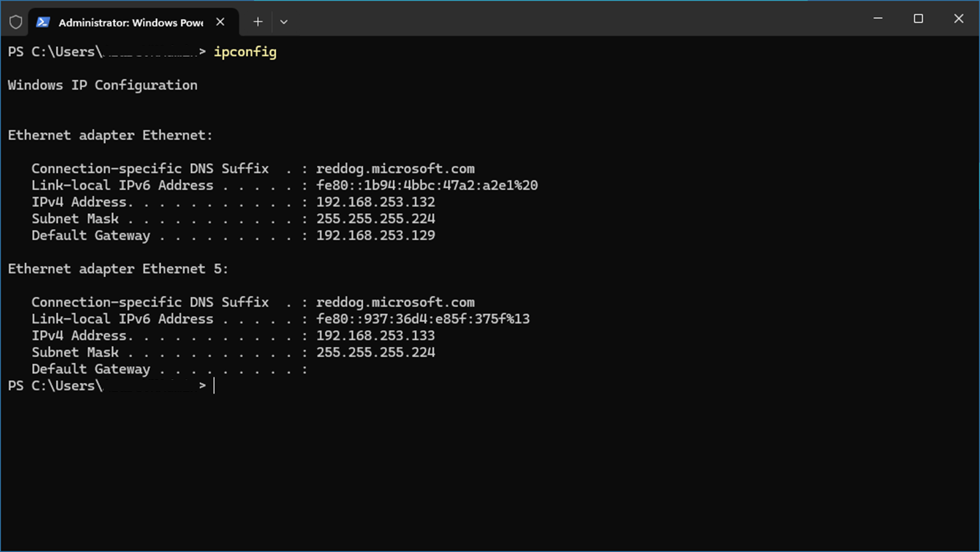980x552 pixels.
Task: Click the admin shield icon in title bar
Action: pyautogui.click(x=16, y=22)
